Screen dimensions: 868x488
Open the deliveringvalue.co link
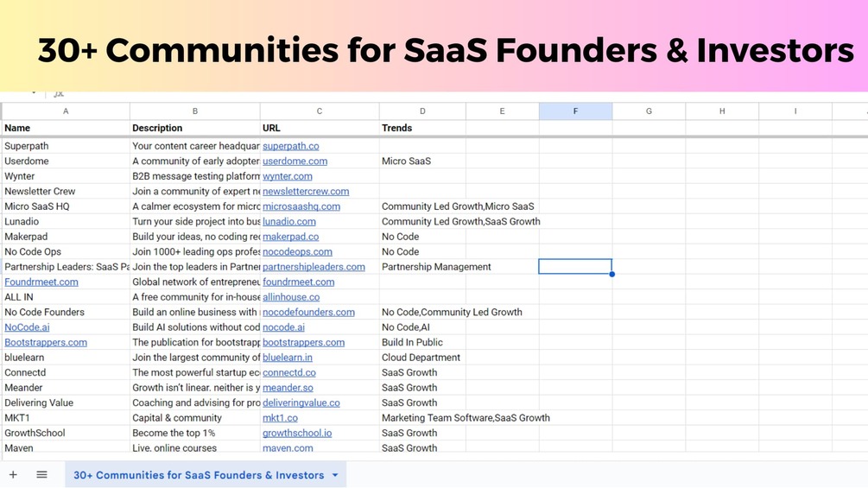coord(301,402)
